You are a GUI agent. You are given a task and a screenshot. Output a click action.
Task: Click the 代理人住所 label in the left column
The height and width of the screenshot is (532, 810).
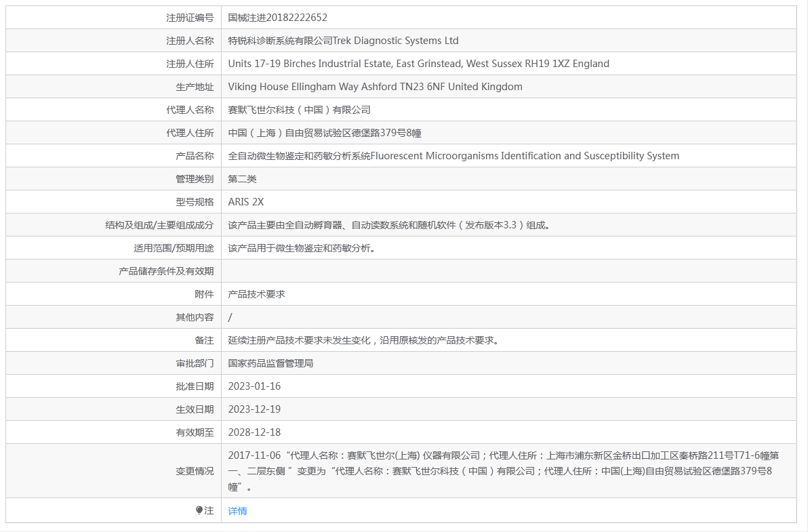pos(190,133)
